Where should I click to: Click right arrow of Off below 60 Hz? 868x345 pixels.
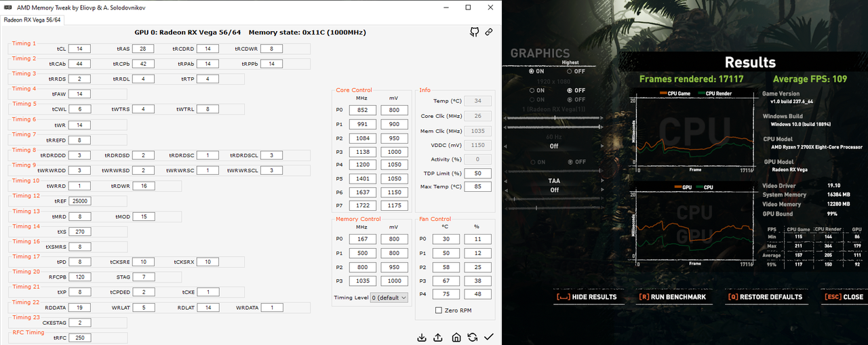coord(604,146)
